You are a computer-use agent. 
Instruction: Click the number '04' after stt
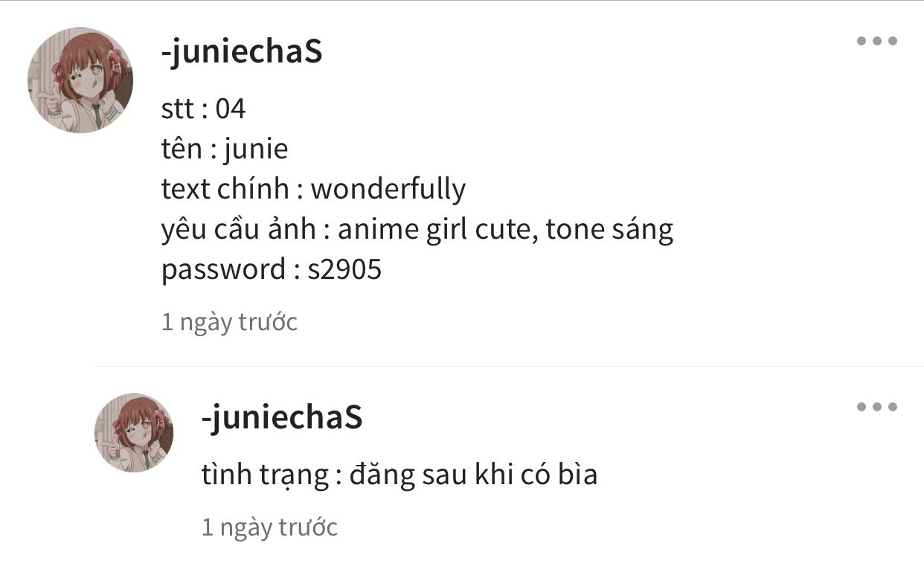point(231,109)
